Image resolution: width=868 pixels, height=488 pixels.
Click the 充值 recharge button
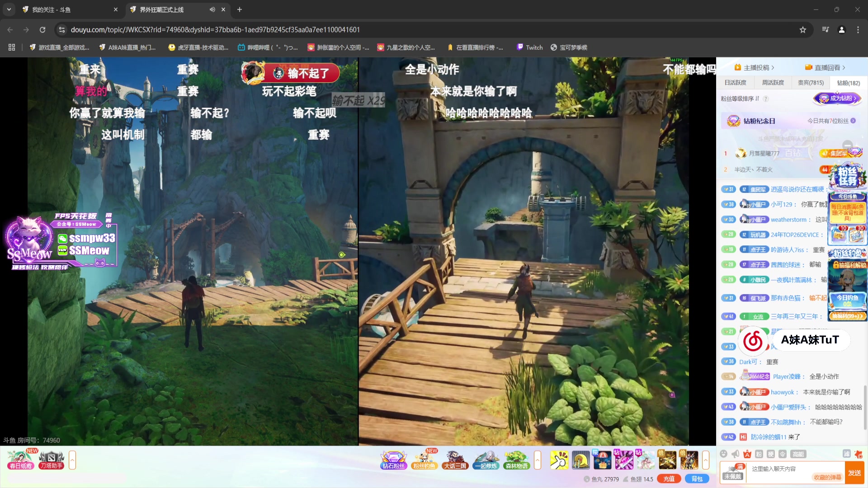[669, 479]
